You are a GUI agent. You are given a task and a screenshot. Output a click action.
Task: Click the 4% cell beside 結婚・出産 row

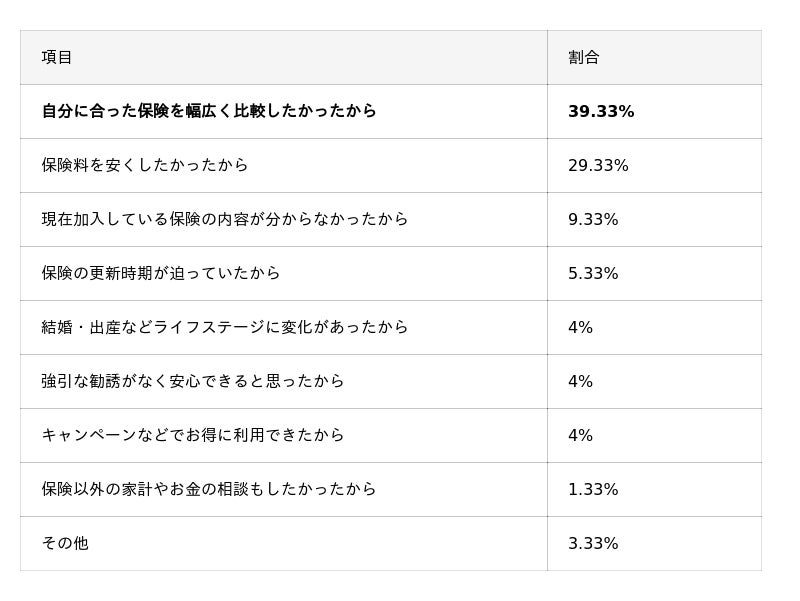580,327
